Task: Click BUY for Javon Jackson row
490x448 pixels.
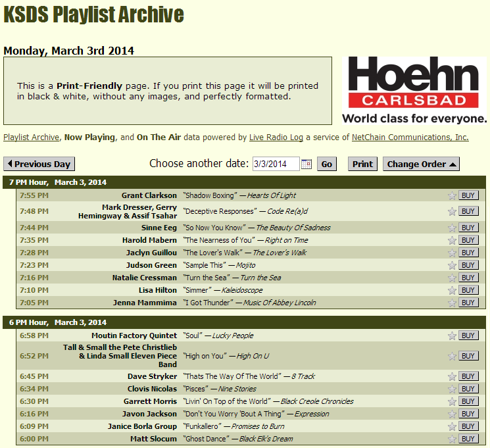Action: coord(468,414)
